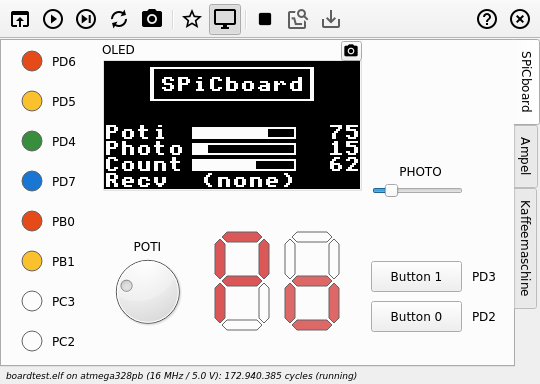Click Button 0 for PD2

coord(416,316)
